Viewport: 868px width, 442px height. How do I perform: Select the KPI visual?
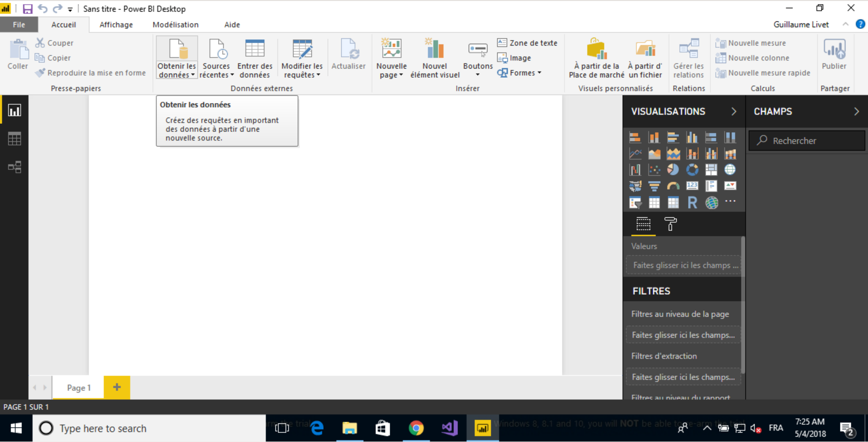tap(730, 186)
